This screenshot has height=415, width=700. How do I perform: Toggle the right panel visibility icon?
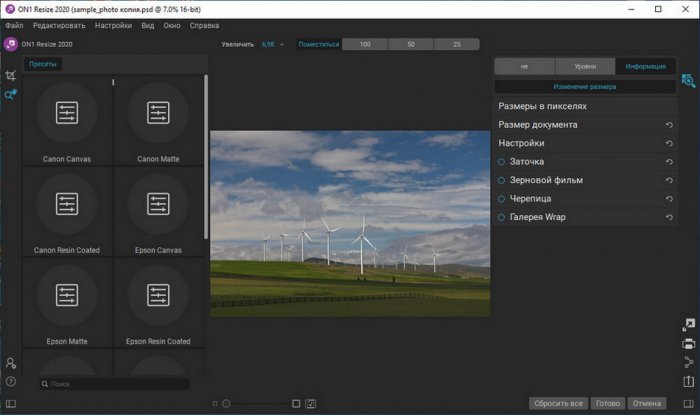point(688,403)
